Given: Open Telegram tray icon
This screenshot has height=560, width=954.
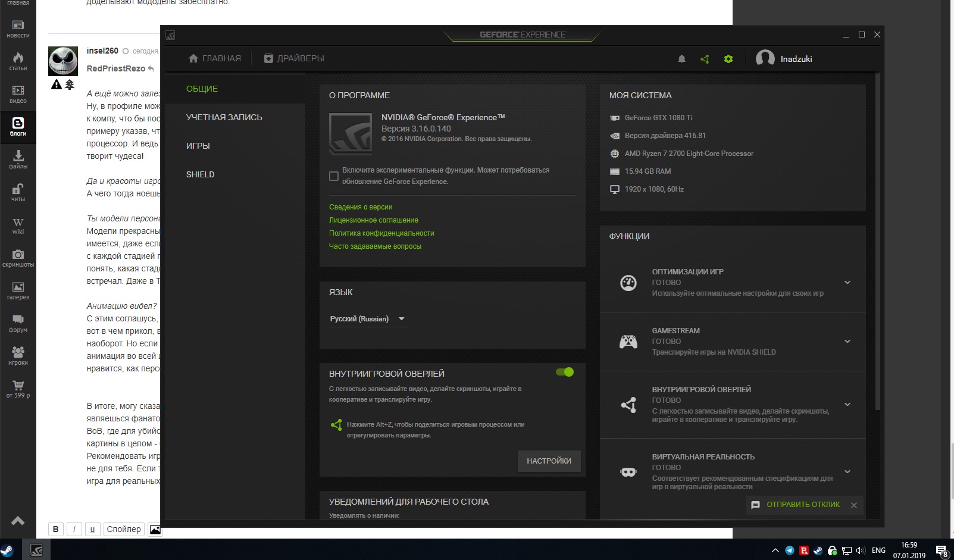Looking at the screenshot, I should [x=790, y=550].
